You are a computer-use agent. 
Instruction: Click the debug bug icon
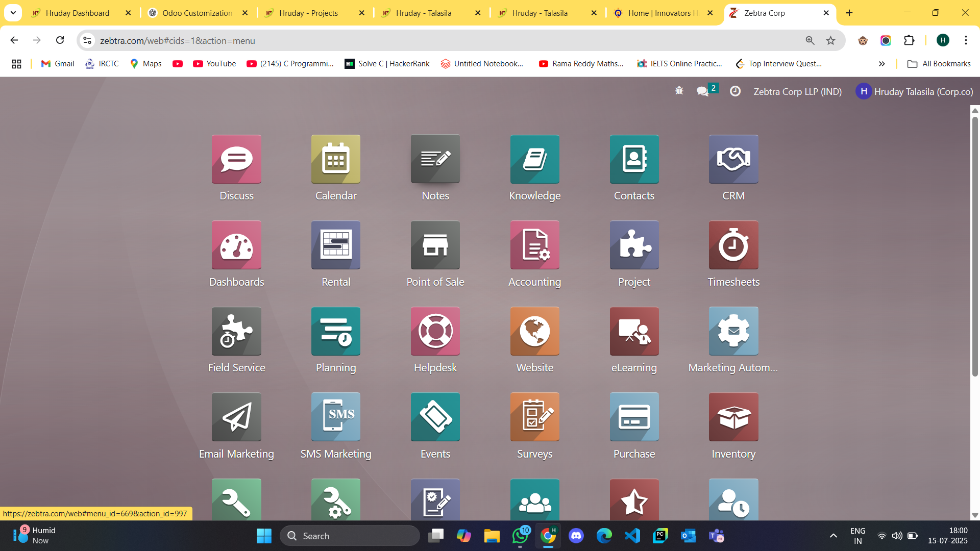[x=679, y=91]
